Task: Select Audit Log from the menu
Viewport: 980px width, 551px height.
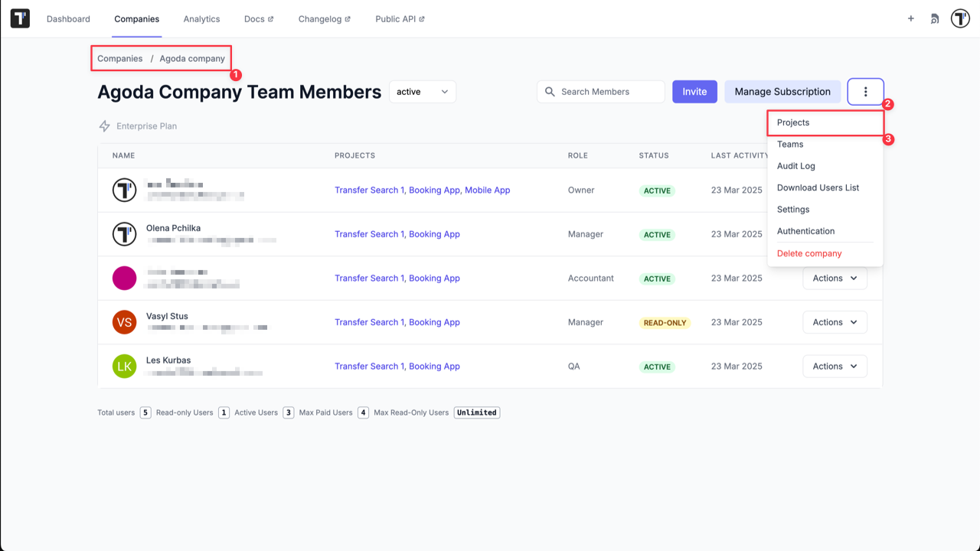Action: 795,166
